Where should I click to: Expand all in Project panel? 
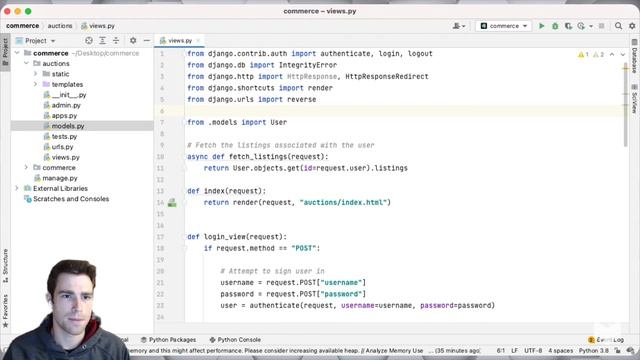[x=102, y=40]
